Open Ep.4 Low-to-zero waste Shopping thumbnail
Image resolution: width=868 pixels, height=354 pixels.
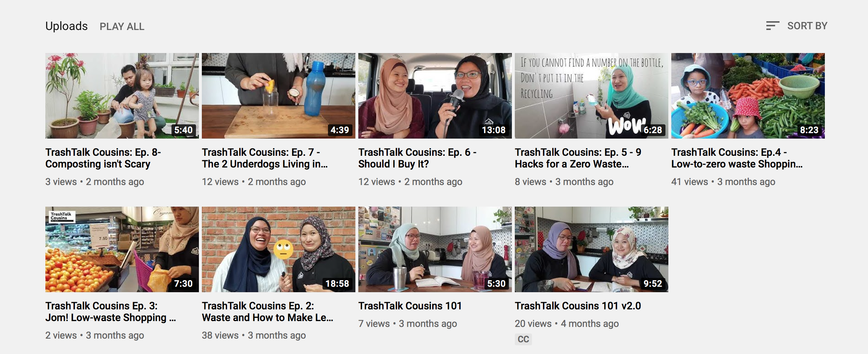[748, 96]
